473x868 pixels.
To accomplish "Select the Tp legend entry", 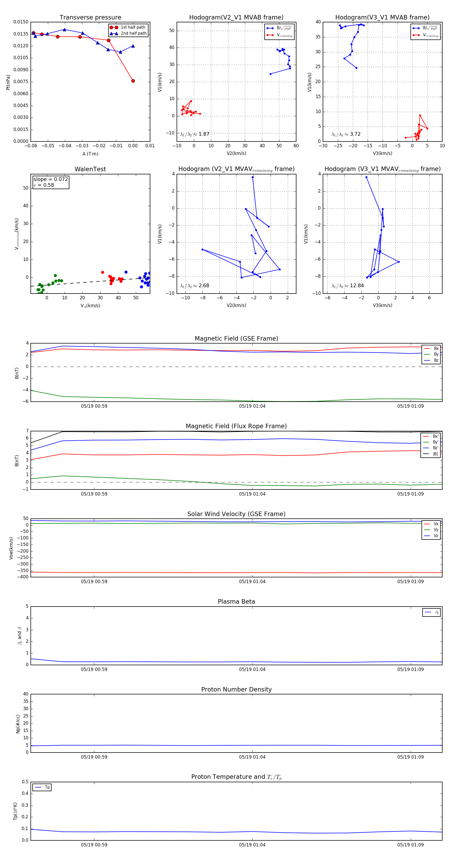I will click(x=42, y=788).
